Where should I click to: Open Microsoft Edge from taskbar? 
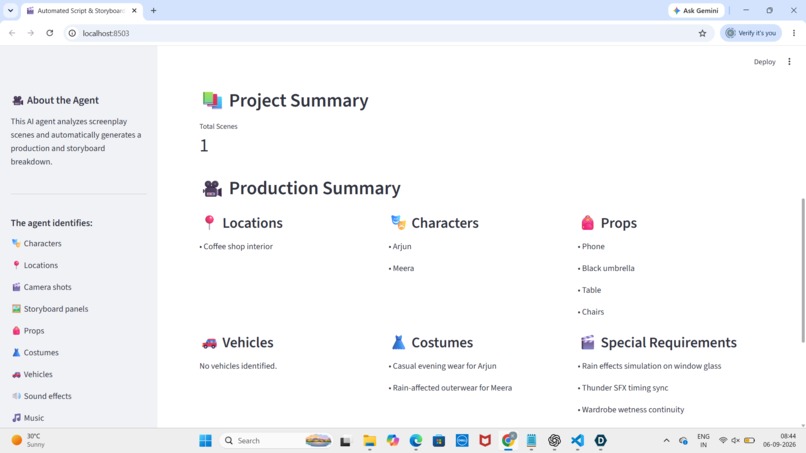[x=416, y=441]
